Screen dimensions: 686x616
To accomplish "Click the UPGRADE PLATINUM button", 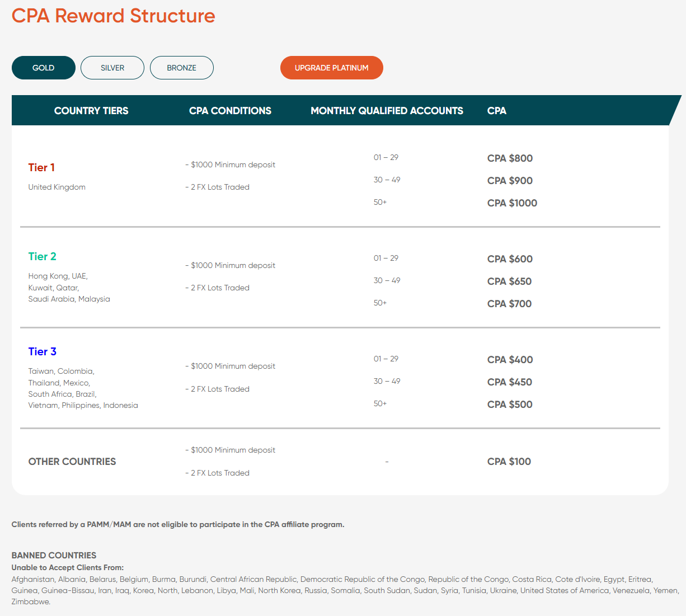I will (x=331, y=68).
